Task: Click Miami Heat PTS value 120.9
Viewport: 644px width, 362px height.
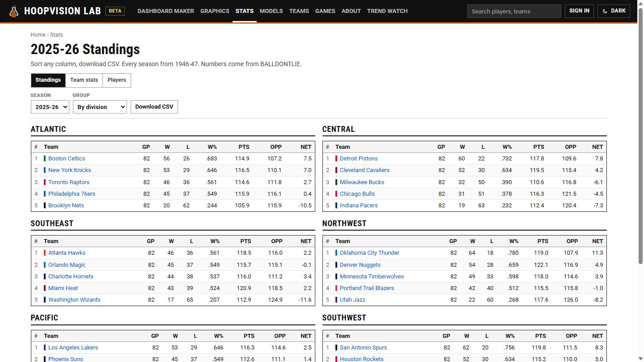Action: [244, 288]
